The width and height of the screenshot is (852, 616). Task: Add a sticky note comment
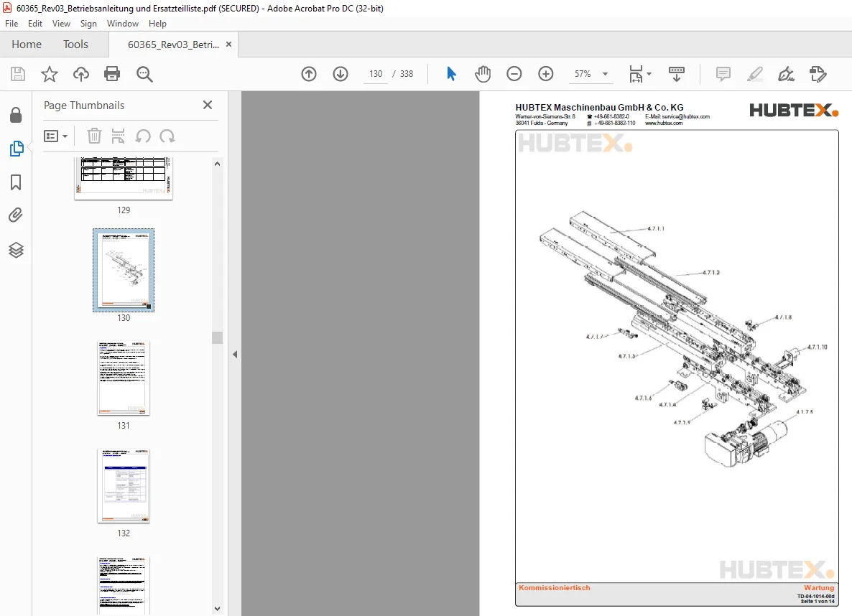click(x=723, y=74)
